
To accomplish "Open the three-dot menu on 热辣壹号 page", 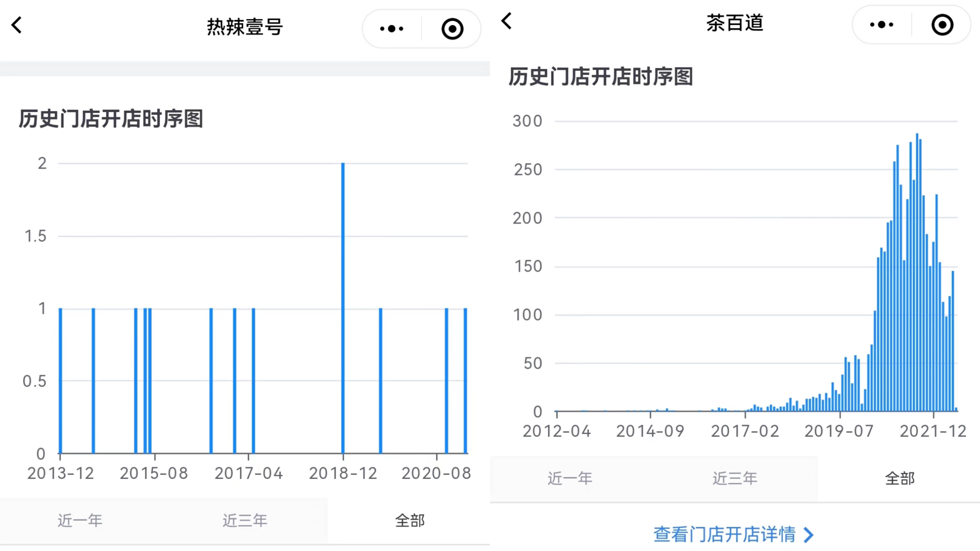I will 392,28.
